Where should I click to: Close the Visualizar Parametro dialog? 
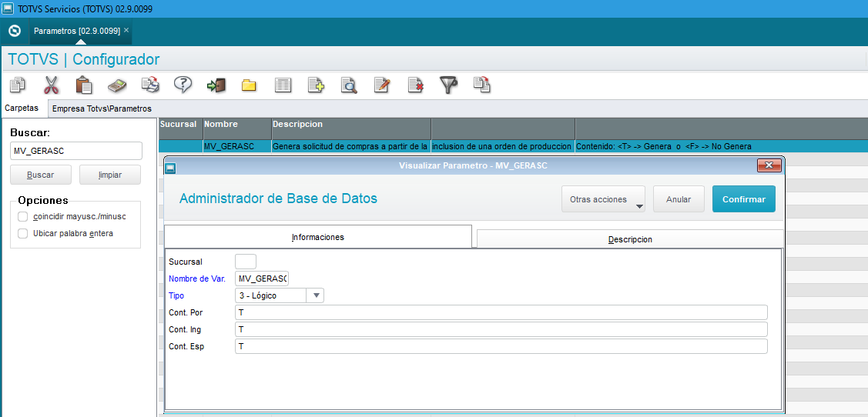click(x=769, y=165)
